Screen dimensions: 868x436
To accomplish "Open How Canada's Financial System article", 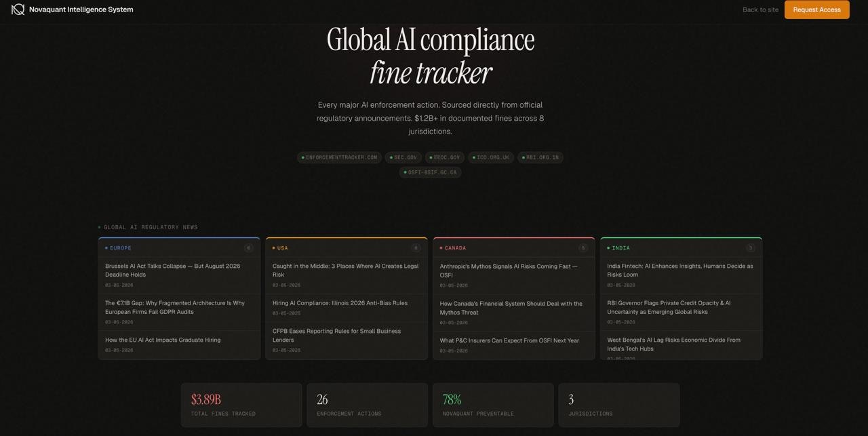I will click(x=513, y=313).
